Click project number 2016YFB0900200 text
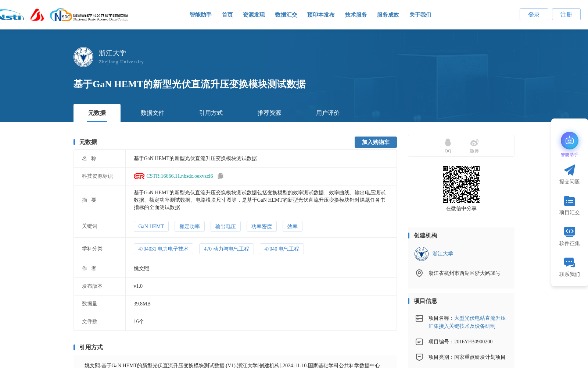The width and height of the screenshot is (588, 368). pyautogui.click(x=473, y=342)
